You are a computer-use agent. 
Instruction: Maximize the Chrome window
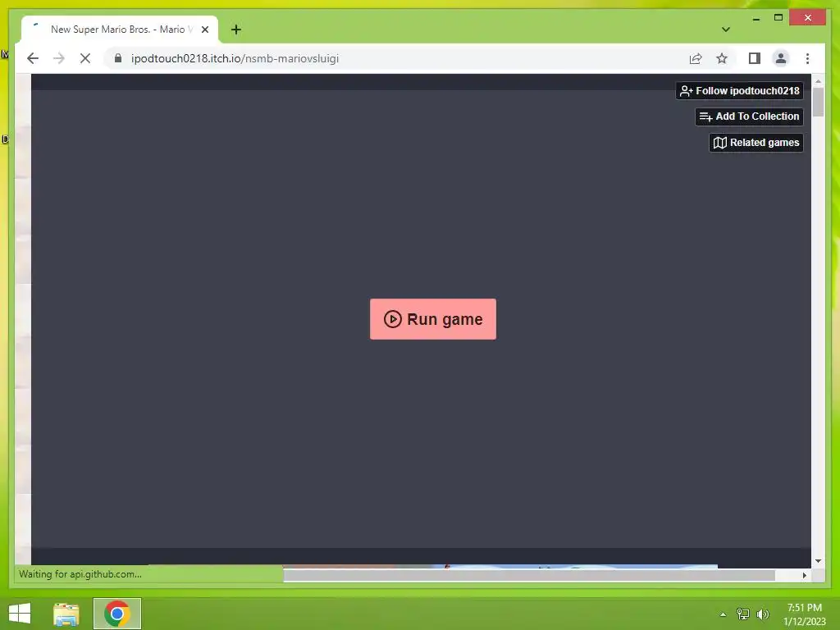tap(778, 18)
